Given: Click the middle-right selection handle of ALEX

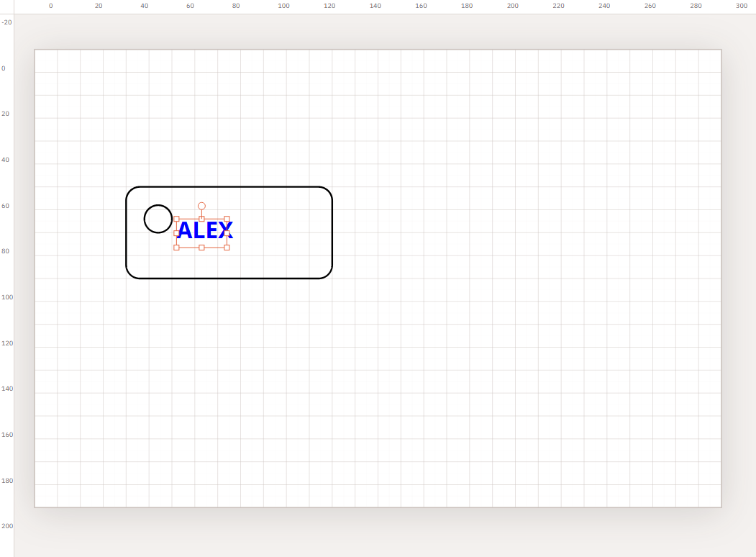Looking at the screenshot, I should 227,233.
